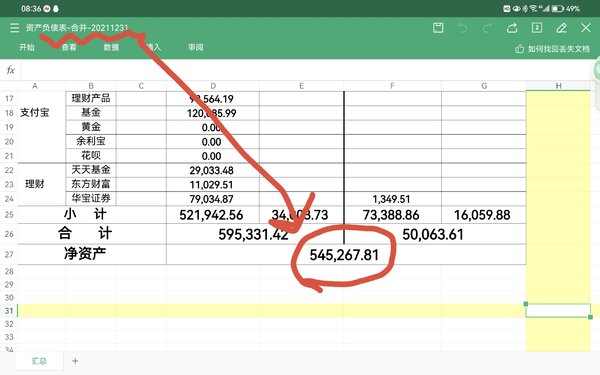Open the 数据 tab
Screen dimensions: 600x375
[111, 47]
